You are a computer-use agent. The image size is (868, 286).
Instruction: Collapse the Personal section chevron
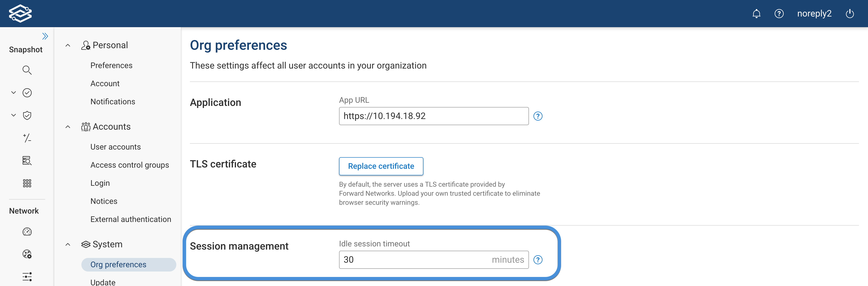[67, 45]
